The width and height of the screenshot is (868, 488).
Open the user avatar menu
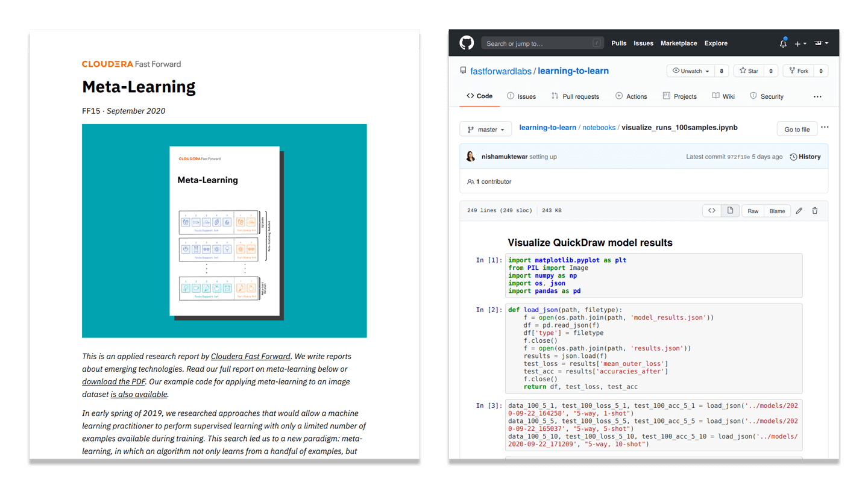coord(822,43)
